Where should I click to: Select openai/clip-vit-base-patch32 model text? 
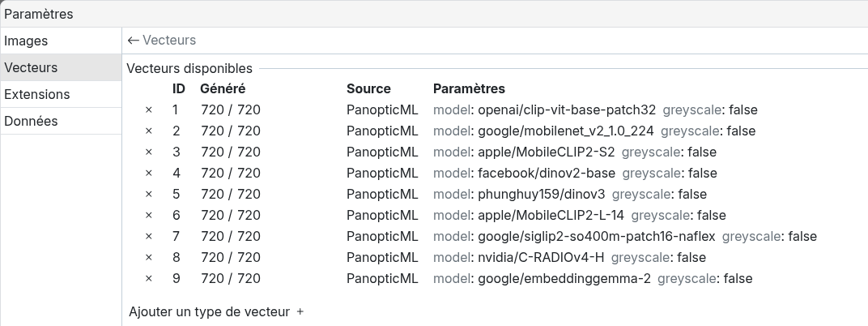pos(567,110)
